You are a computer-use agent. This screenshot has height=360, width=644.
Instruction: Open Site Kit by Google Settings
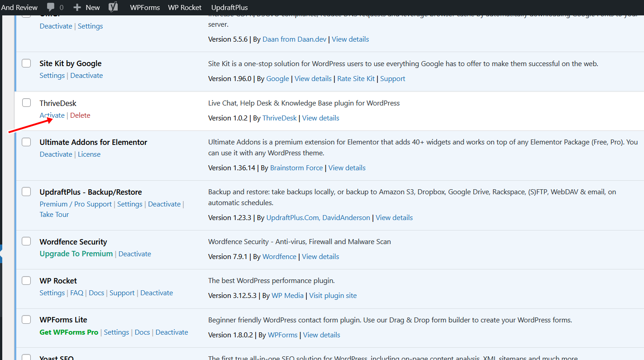pyautogui.click(x=52, y=76)
